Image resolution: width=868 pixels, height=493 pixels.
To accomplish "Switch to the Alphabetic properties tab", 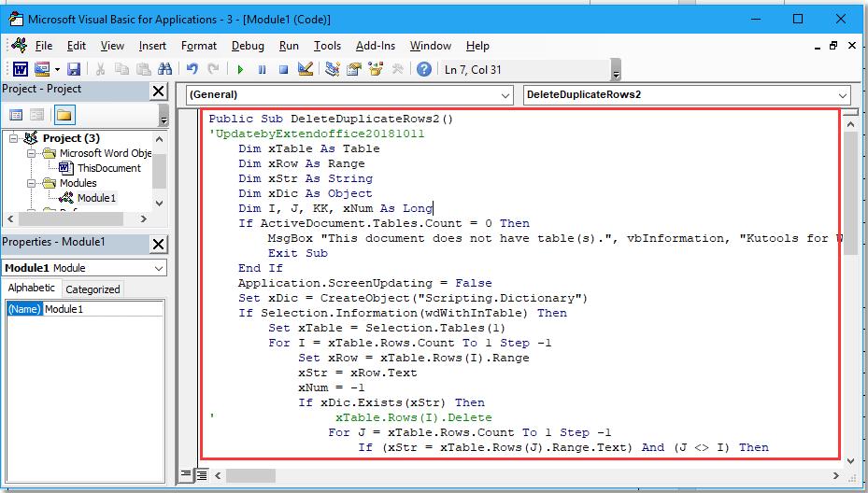I will pyautogui.click(x=31, y=288).
